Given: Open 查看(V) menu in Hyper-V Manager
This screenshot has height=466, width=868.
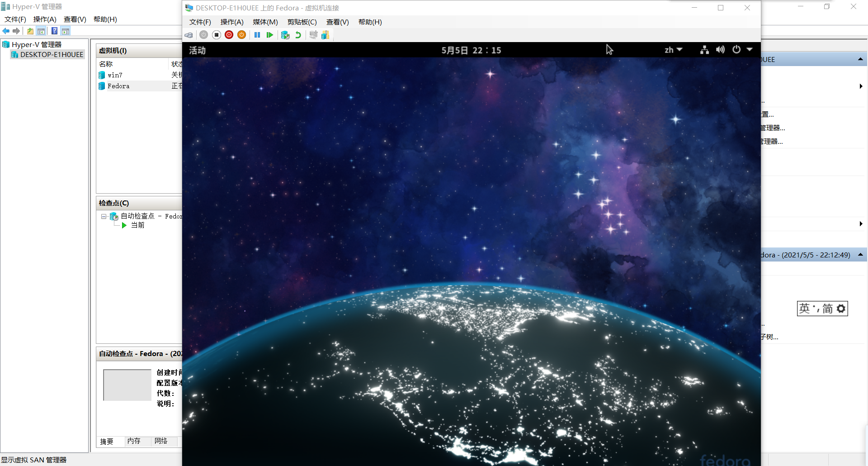Looking at the screenshot, I should (75, 19).
